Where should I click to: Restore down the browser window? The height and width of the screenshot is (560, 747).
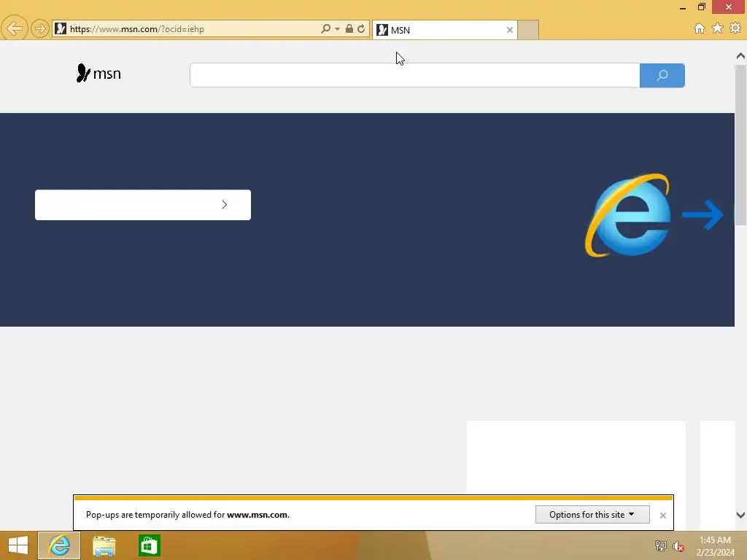pos(701,7)
